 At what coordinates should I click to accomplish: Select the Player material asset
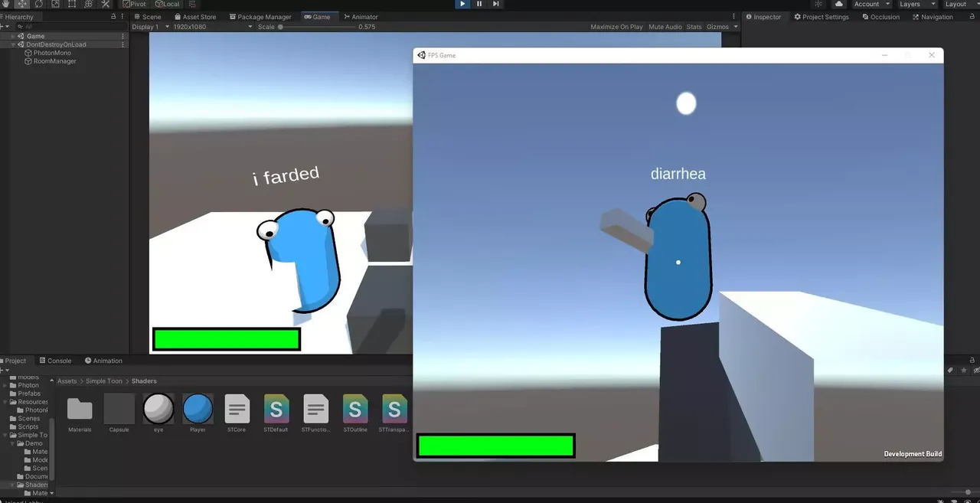click(x=198, y=413)
